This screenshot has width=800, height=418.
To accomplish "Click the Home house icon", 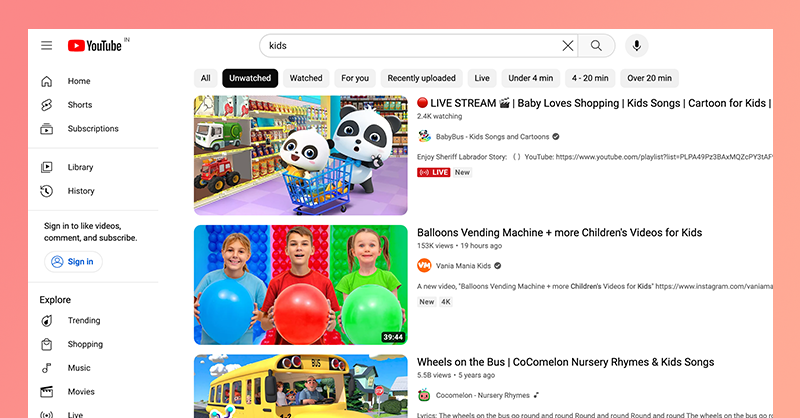I will click(46, 81).
